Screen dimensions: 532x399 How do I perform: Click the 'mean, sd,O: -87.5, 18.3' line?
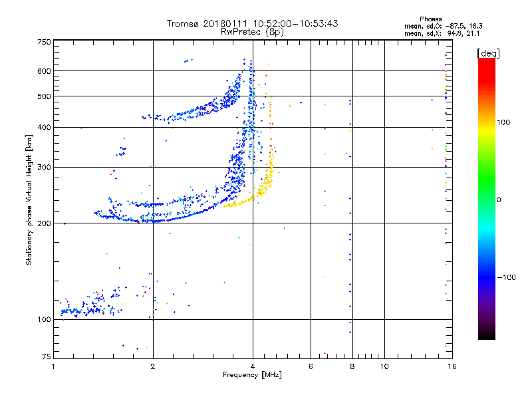pos(443,26)
